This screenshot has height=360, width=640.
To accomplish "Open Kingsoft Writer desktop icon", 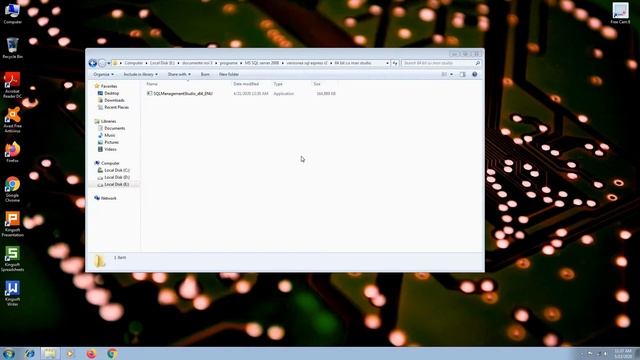I will pos(12,293).
